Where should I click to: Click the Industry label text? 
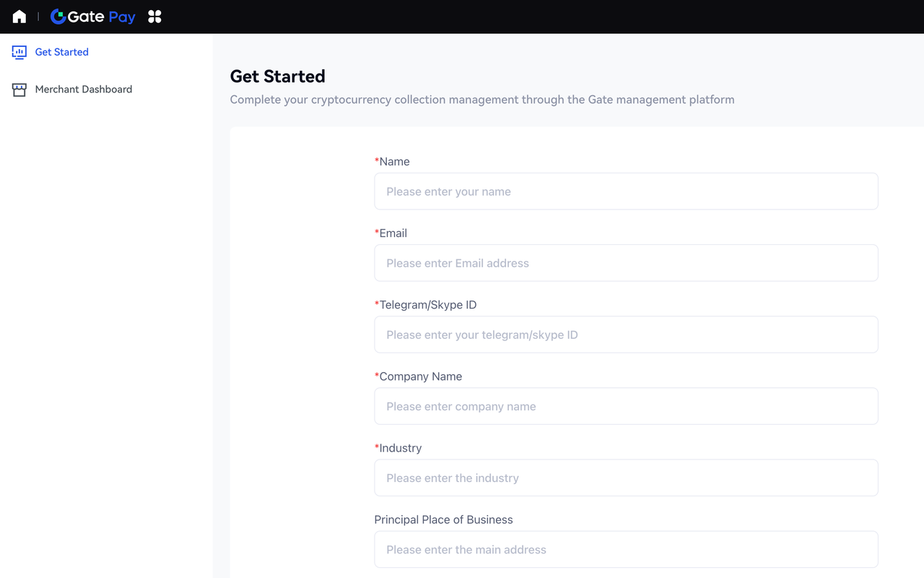tap(400, 448)
